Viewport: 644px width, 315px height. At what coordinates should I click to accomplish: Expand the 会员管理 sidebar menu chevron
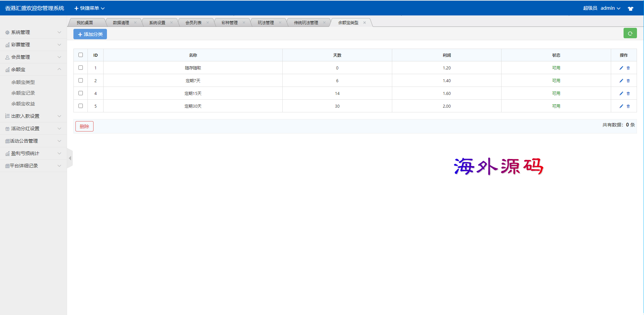point(59,57)
